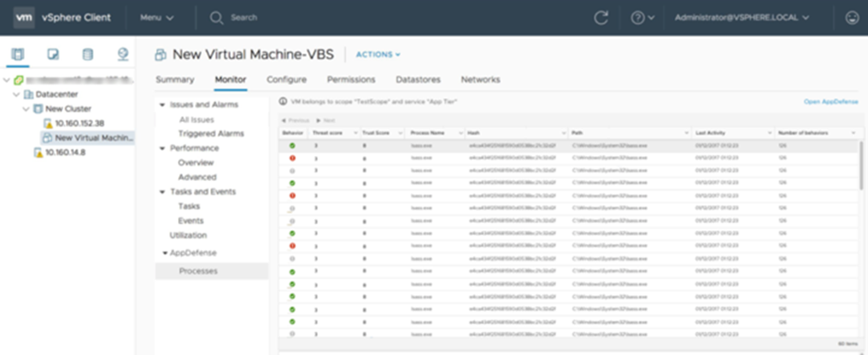Viewport: 868px width, 355px height.
Task: Click the processes table vertical scrollbar
Action: pyautogui.click(x=861, y=165)
